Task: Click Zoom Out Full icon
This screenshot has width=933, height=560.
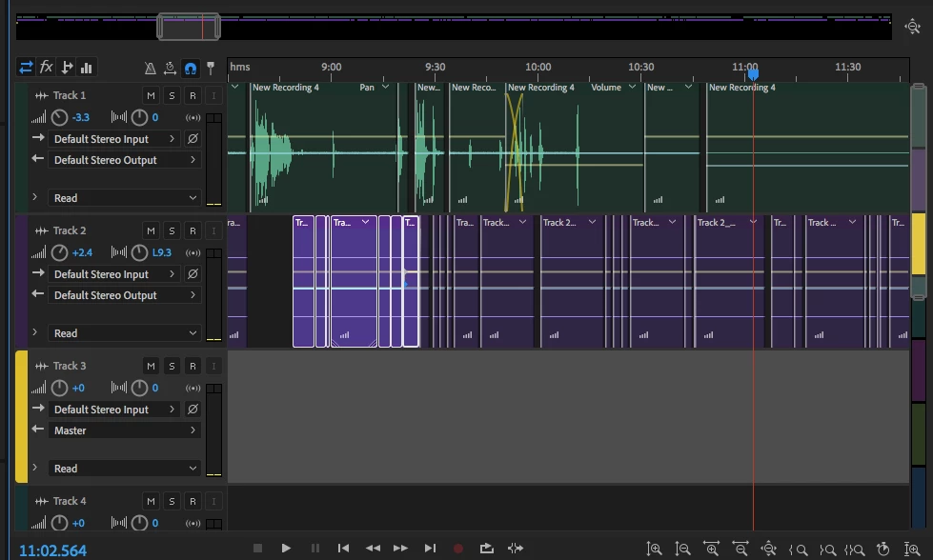Action: [769, 549]
